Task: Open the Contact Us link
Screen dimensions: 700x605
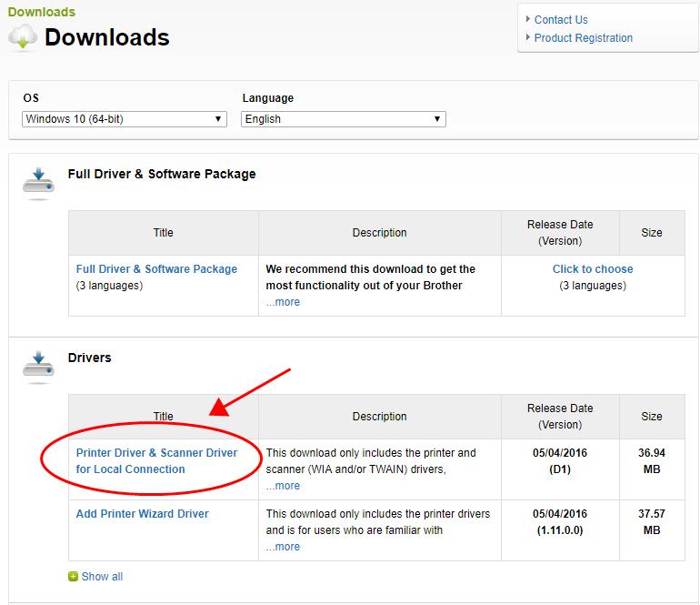Action: coord(561,20)
